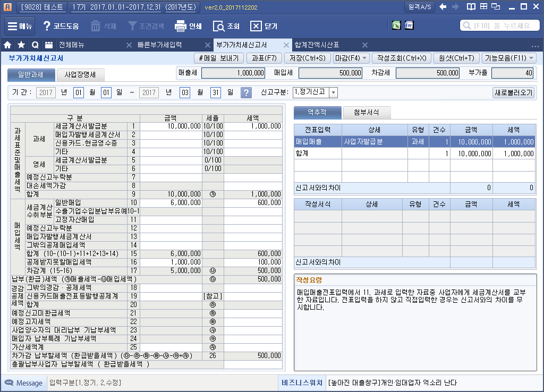
Task: Click 조건검색 filter icon
Action: tap(132, 26)
